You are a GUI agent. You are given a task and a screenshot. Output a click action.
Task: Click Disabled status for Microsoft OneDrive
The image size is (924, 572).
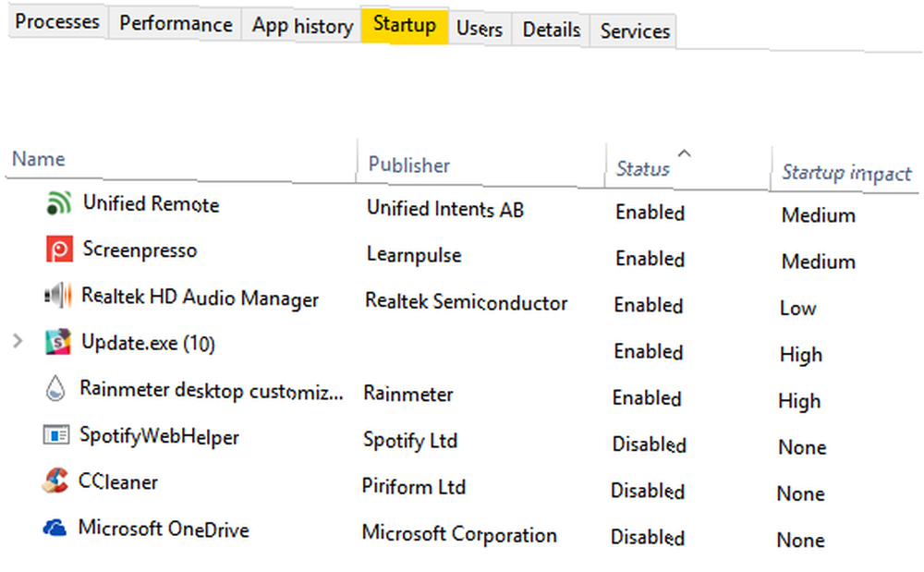647,538
